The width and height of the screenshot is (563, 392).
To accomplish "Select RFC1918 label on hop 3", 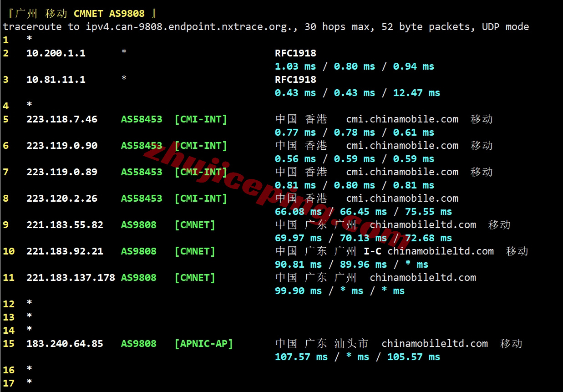I will coord(295,80).
